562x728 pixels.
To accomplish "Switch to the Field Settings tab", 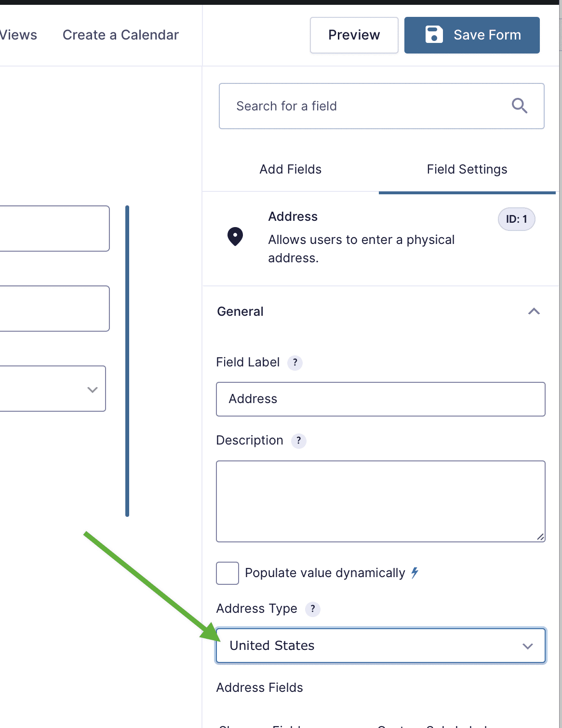I will pos(467,169).
